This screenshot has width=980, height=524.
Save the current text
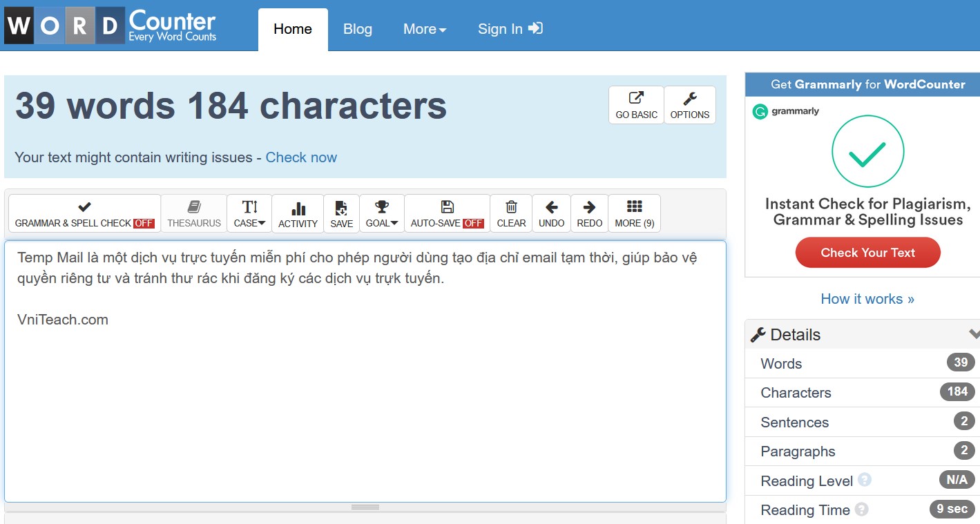pos(341,213)
